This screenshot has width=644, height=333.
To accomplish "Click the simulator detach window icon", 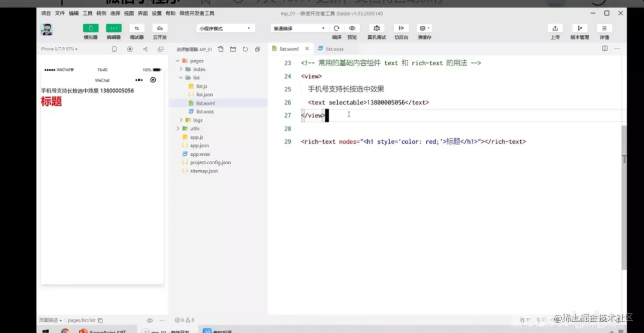I will [x=160, y=49].
